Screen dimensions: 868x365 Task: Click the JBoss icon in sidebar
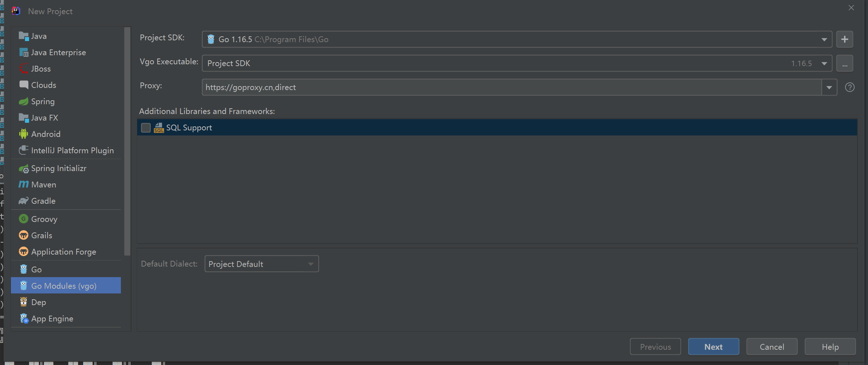click(24, 69)
